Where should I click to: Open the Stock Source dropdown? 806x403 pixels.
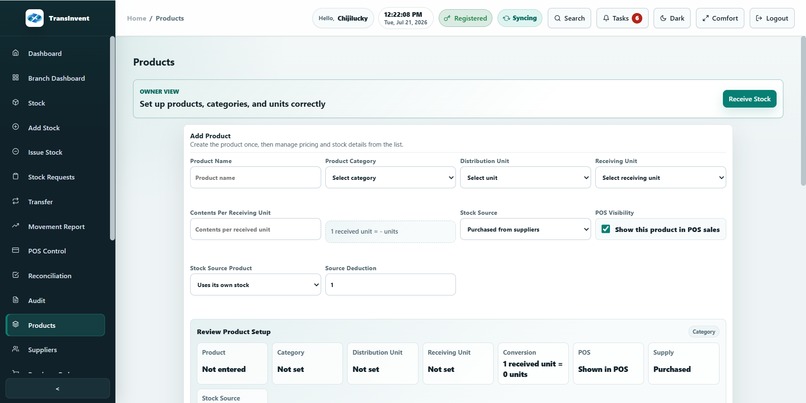click(525, 229)
